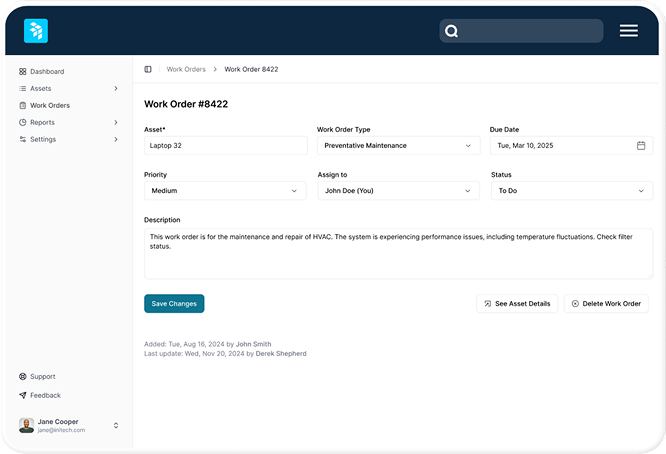Click the Settings sliders icon

coord(23,139)
